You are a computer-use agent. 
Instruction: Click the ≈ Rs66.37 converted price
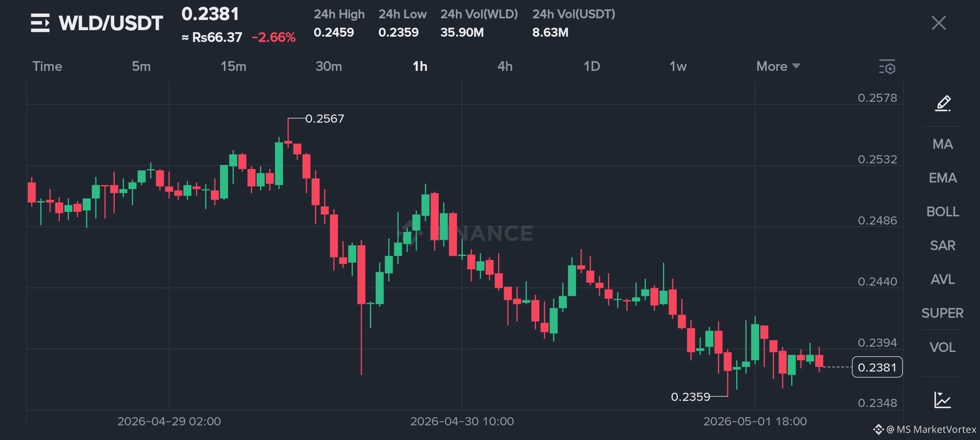pos(212,37)
